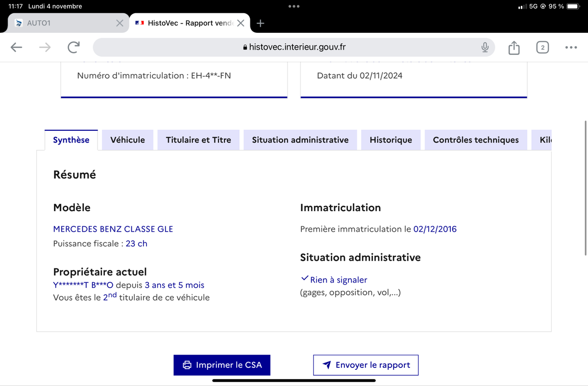Open the tab switcher showing 2 tabs
Image resolution: width=588 pixels, height=386 pixels.
coord(542,47)
